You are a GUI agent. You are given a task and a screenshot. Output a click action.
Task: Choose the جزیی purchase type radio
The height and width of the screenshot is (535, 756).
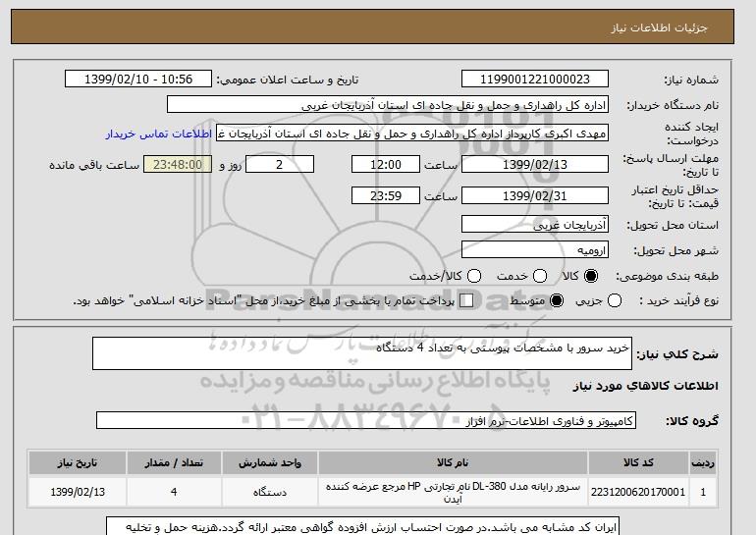point(615,300)
